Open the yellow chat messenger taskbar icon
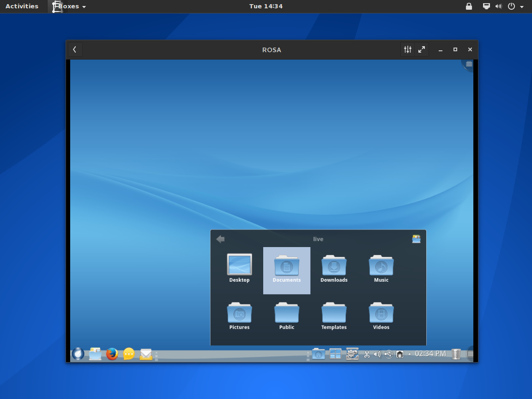This screenshot has width=532, height=399. click(128, 354)
